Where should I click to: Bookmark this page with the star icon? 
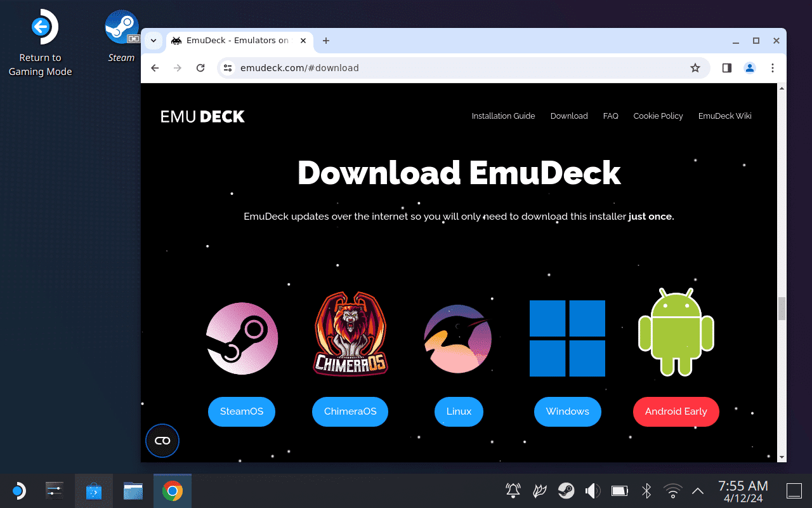(x=695, y=68)
